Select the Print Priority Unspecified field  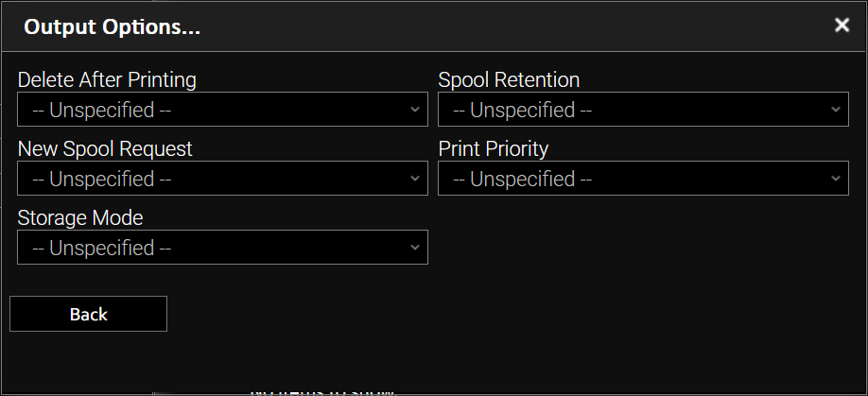coord(643,179)
